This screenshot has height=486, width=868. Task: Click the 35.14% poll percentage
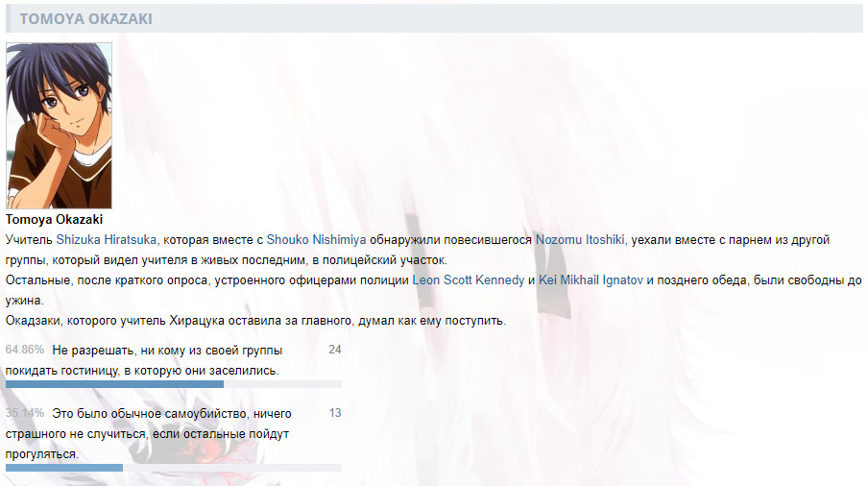pyautogui.click(x=25, y=413)
